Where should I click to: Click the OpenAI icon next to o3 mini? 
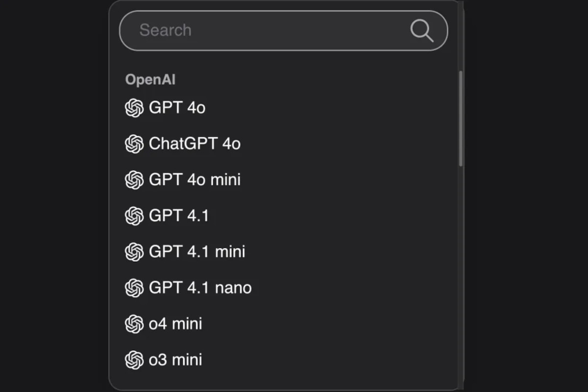click(134, 360)
